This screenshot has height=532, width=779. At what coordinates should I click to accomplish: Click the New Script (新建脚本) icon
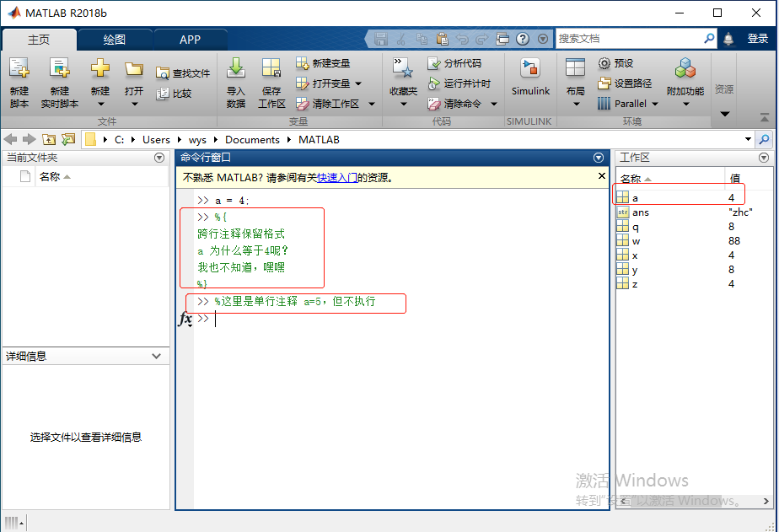point(19,68)
